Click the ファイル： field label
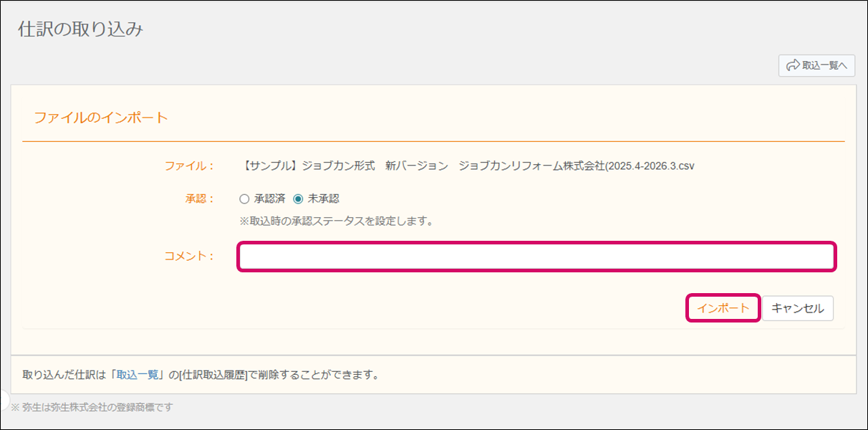The image size is (868, 430). point(189,166)
